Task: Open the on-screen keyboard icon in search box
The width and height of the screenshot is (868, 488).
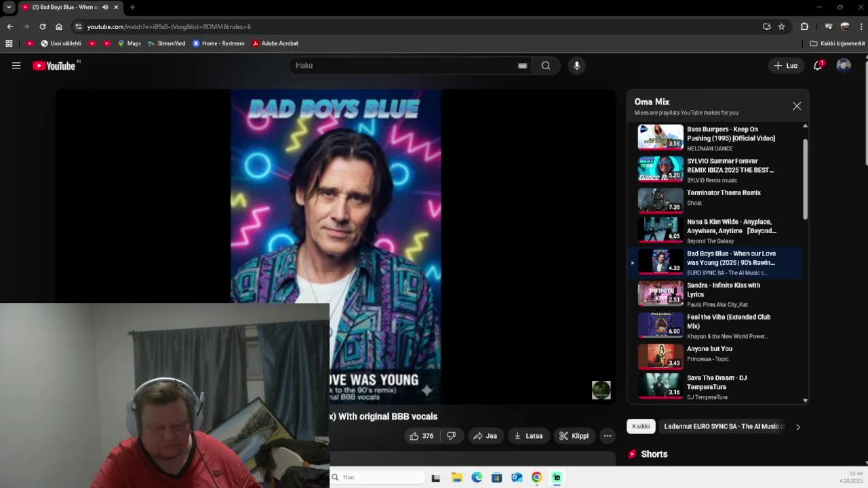Action: [x=522, y=66]
